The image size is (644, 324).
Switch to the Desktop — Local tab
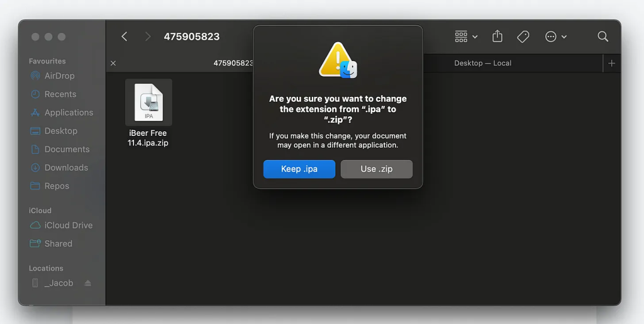(482, 63)
